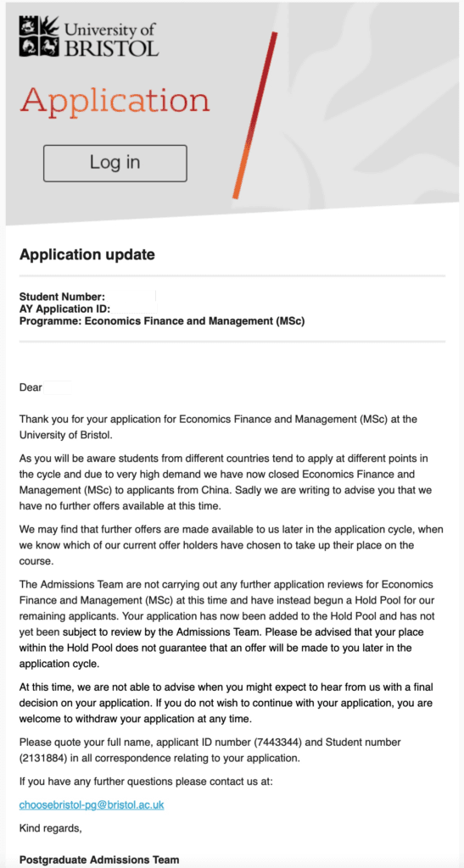Click the red-orange diagonal stripe graphic
Screen dimensions: 464x868
coord(254,115)
